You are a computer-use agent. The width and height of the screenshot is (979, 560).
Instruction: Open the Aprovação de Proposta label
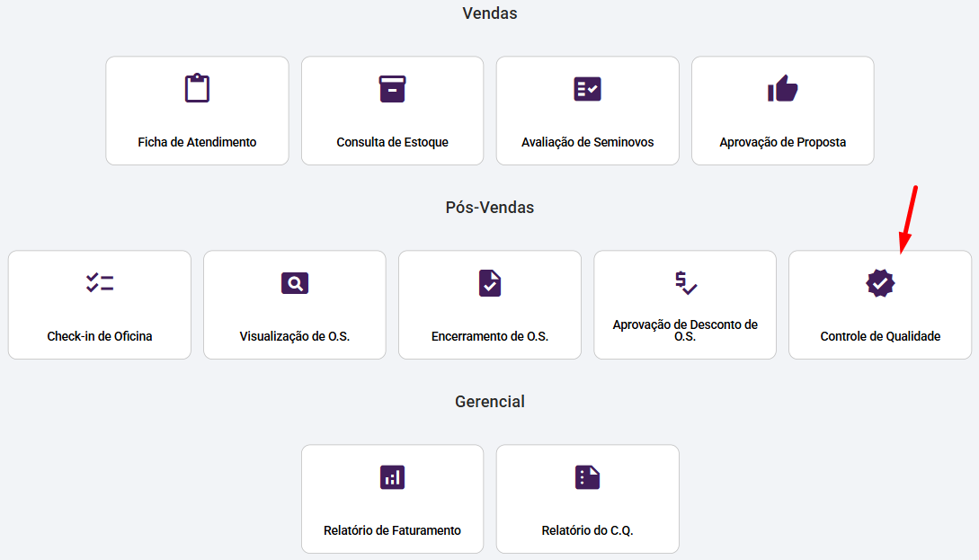782,142
